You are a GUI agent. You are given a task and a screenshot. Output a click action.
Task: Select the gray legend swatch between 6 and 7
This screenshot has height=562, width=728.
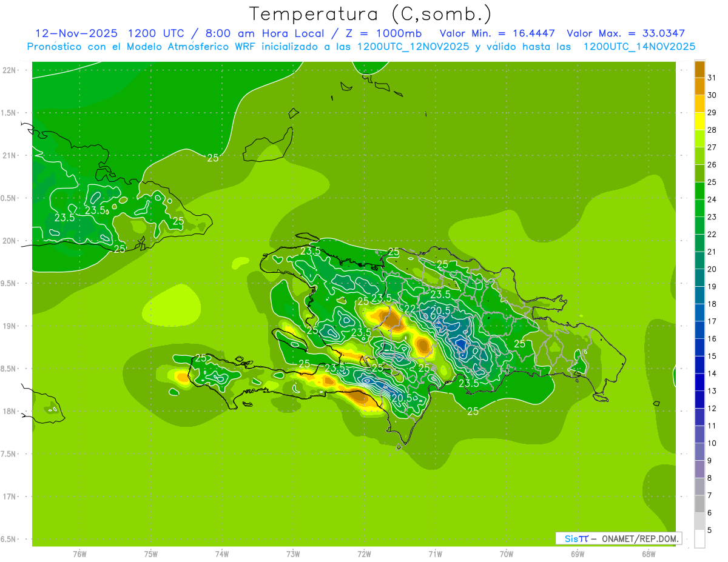point(699,504)
